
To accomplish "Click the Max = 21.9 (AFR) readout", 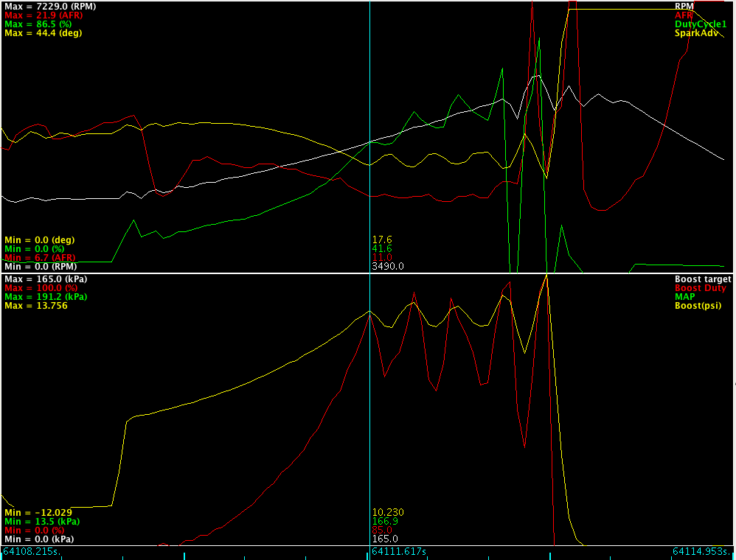I will click(x=44, y=15).
